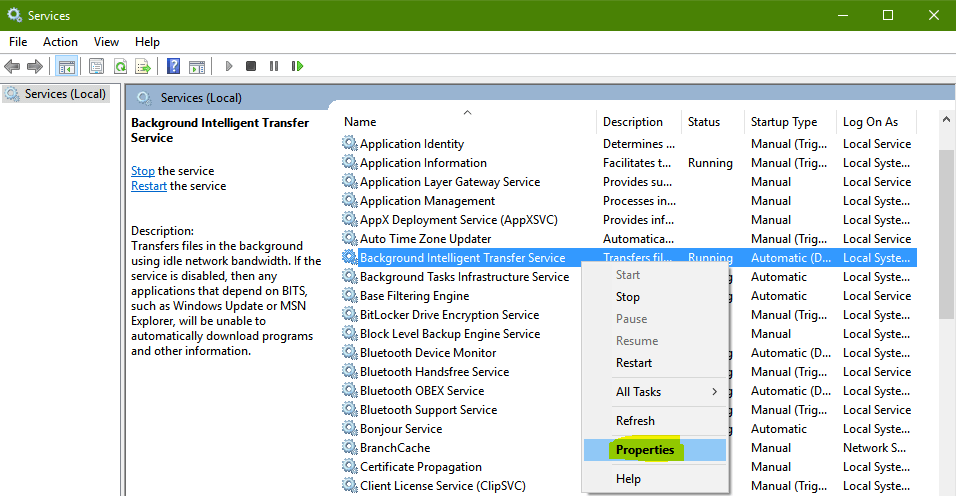The width and height of the screenshot is (956, 496).
Task: Toggle Show/Hide Console Tree toolbar button
Action: click(x=66, y=66)
